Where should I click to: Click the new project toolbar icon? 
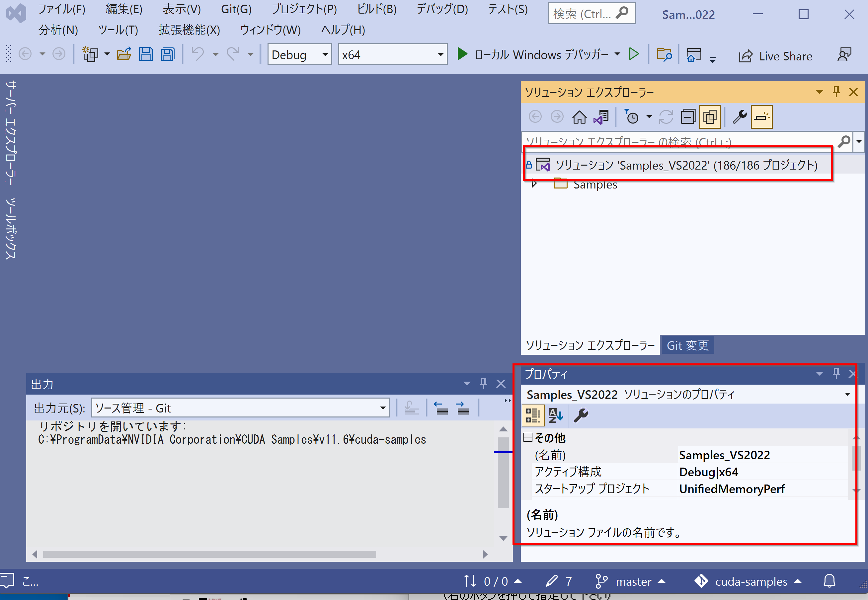coord(91,54)
